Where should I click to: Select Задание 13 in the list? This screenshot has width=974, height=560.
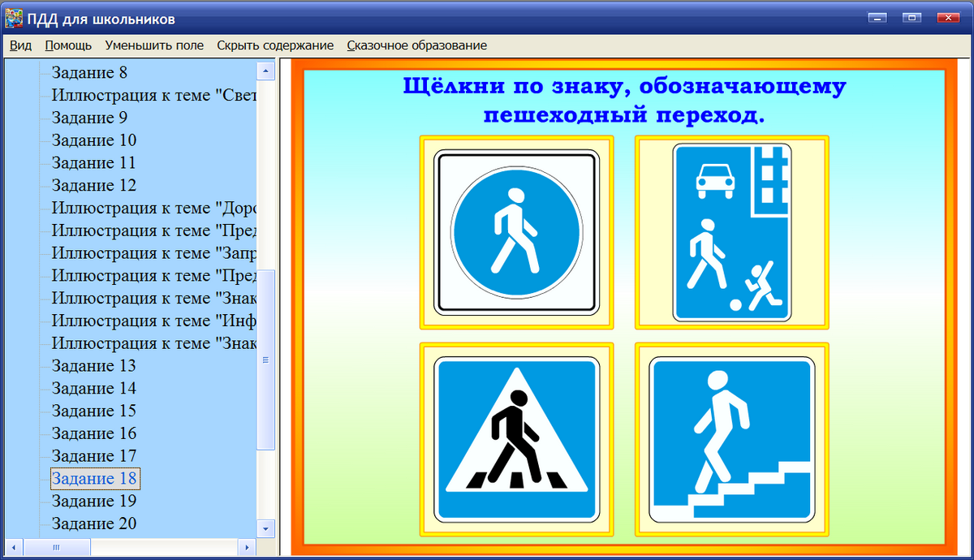point(93,365)
